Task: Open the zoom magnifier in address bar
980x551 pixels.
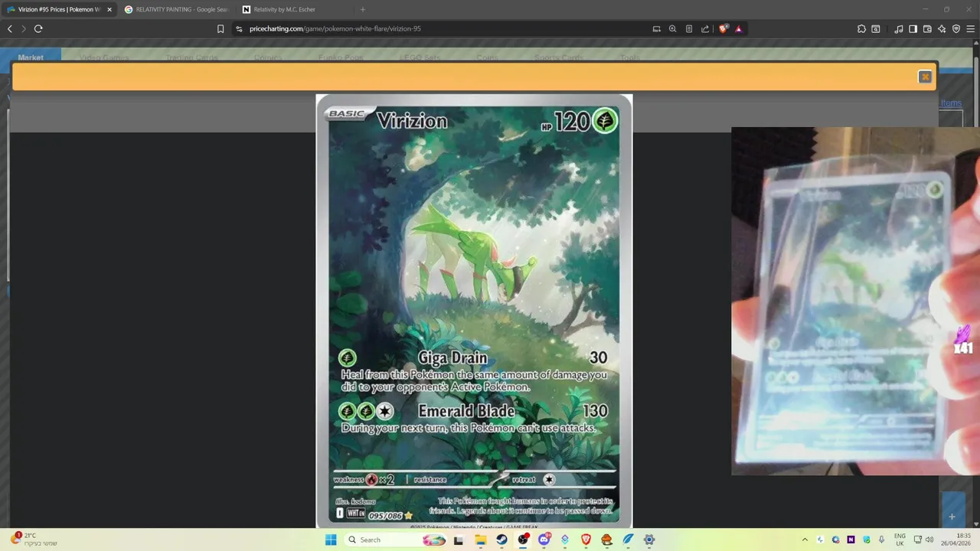Action: pos(672,29)
